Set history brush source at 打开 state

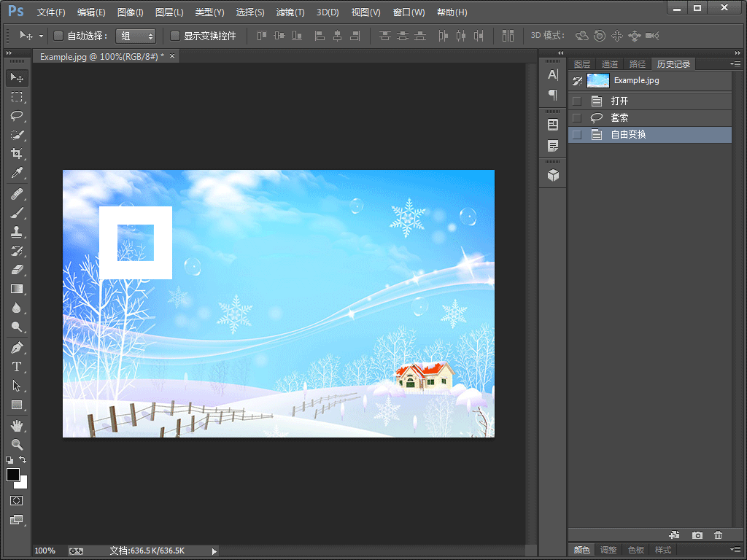pos(577,101)
